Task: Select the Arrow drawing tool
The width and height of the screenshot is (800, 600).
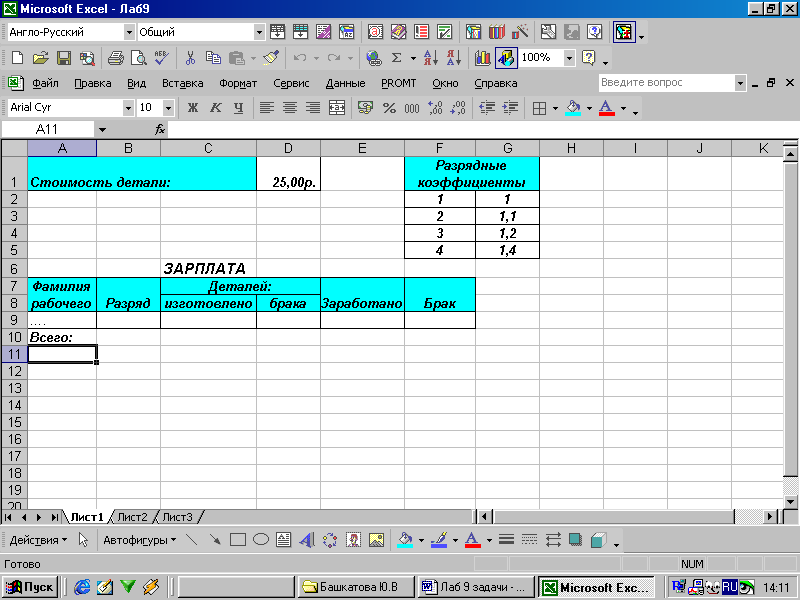Action: [215, 540]
